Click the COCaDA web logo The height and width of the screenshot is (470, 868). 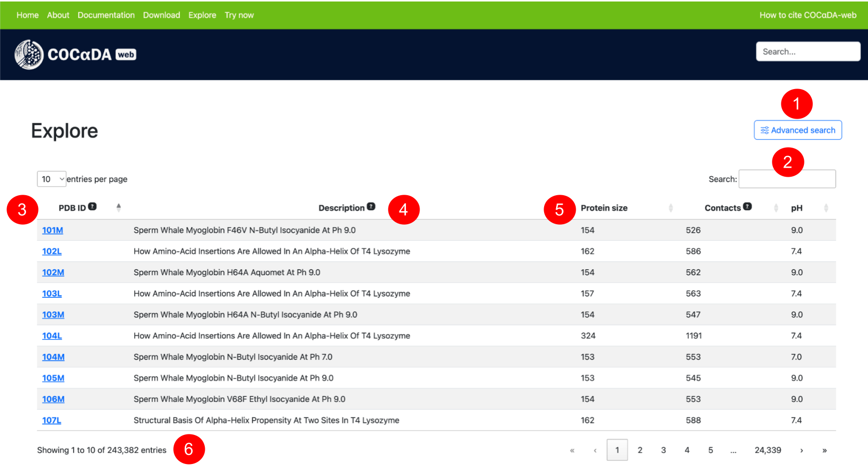click(x=75, y=55)
